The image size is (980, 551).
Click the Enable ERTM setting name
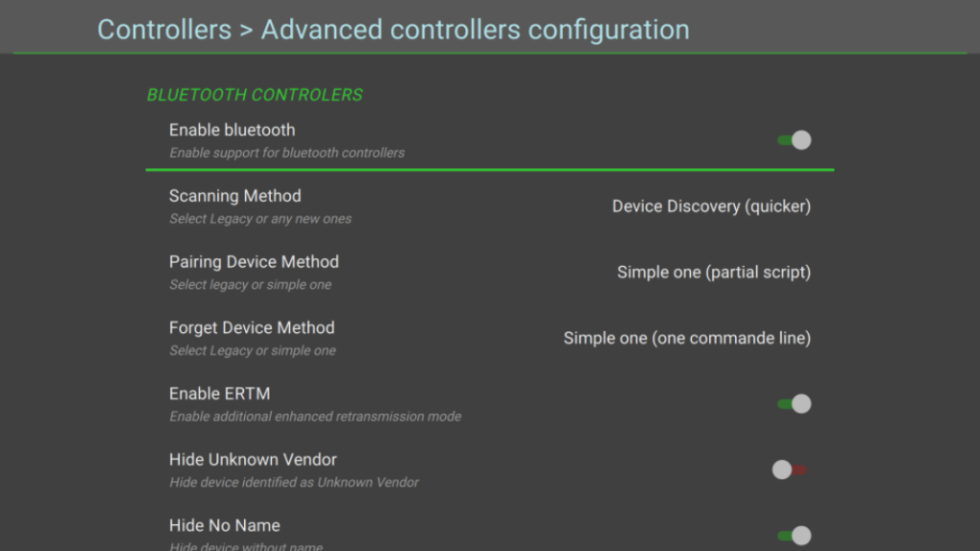[x=219, y=393]
